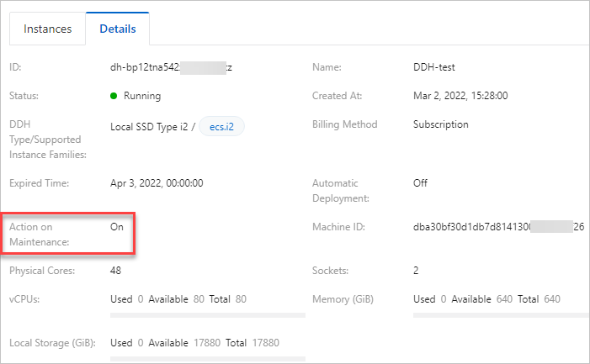
Task: Click the Local Storage usage progress bar
Action: tap(208, 359)
